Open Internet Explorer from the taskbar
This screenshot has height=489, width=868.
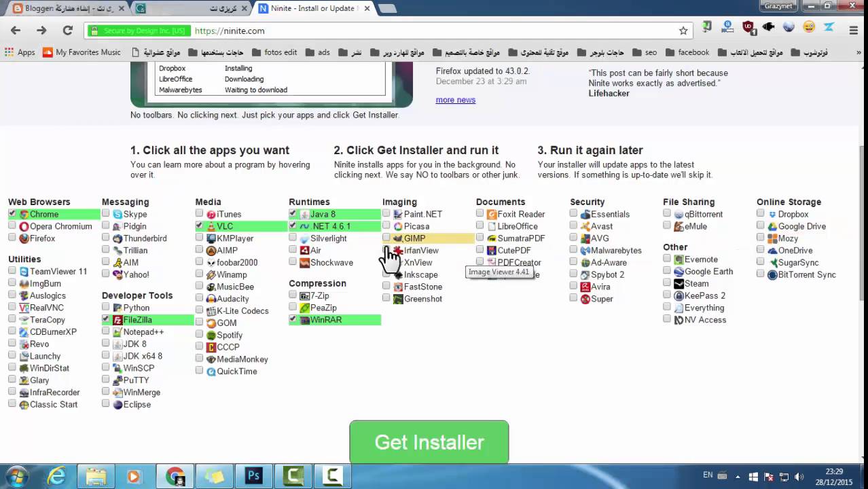tap(57, 476)
